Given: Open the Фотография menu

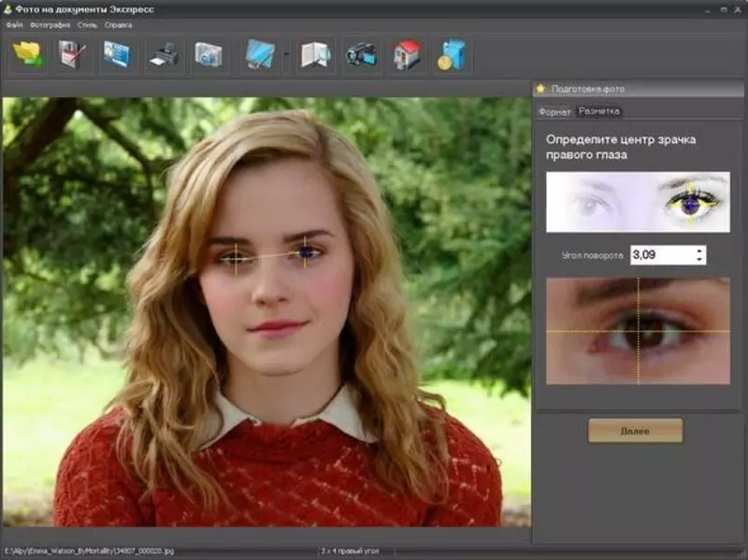Looking at the screenshot, I should click(x=49, y=25).
